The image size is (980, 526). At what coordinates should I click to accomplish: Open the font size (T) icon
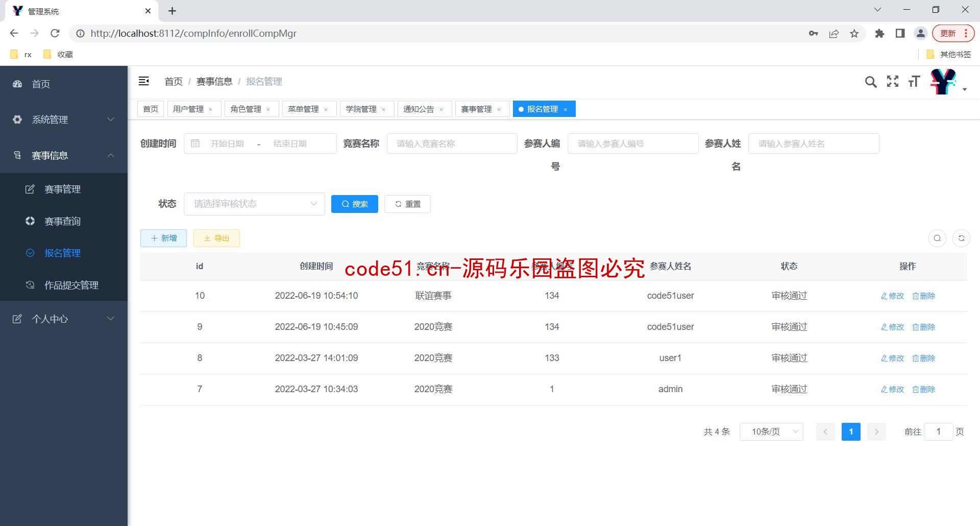pyautogui.click(x=914, y=81)
